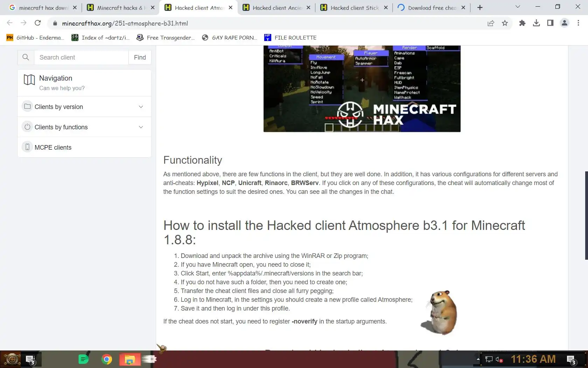This screenshot has width=588, height=368.
Task: Open Google Chrome from the taskbar
Action: [x=107, y=359]
